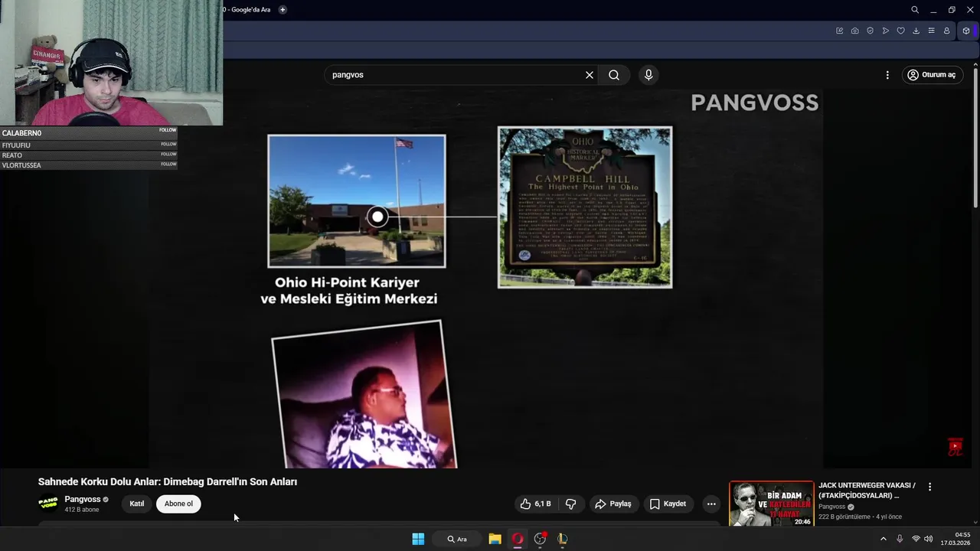
Task: Open League of Legends taskbar icon
Action: (563, 539)
